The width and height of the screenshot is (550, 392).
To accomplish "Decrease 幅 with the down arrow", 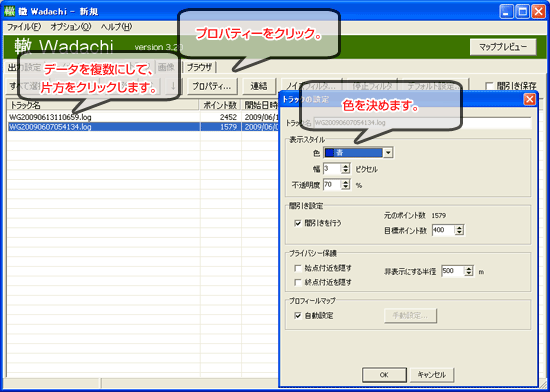I will click(x=346, y=171).
